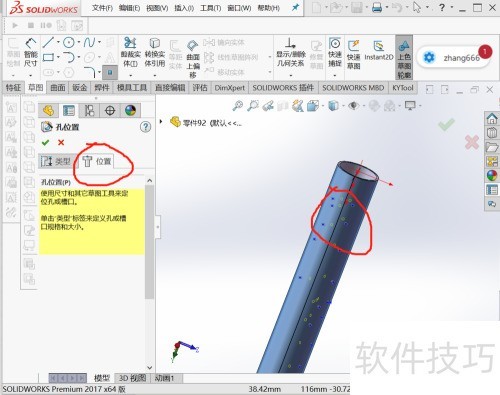The image size is (500, 395).
Task: Expand the 零件92 feature tree node
Action: click(x=161, y=122)
